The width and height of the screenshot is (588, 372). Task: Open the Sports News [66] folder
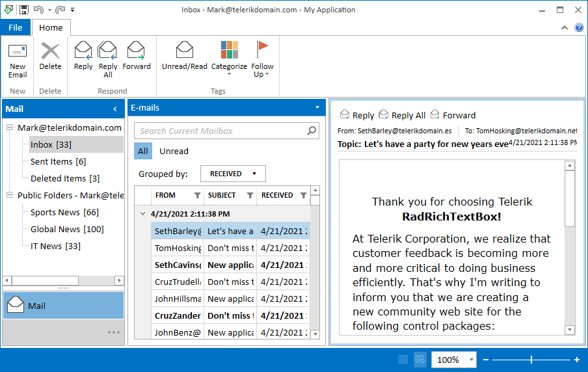pos(64,212)
